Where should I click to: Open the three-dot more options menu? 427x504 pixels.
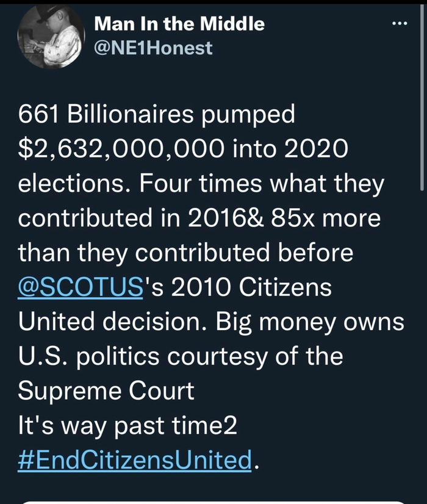tap(399, 24)
